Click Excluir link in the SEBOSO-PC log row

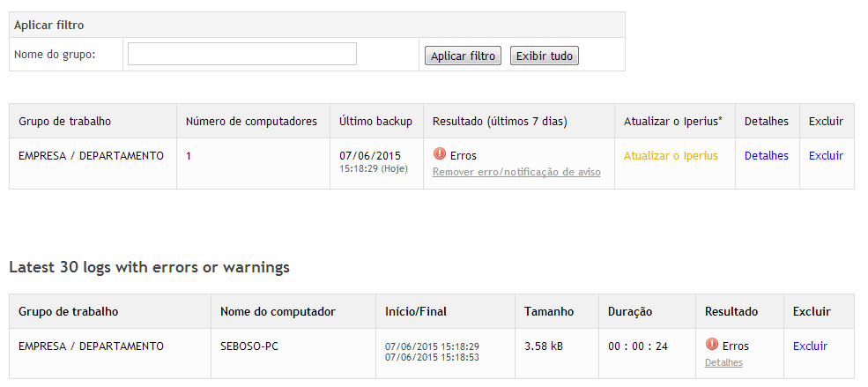(811, 346)
